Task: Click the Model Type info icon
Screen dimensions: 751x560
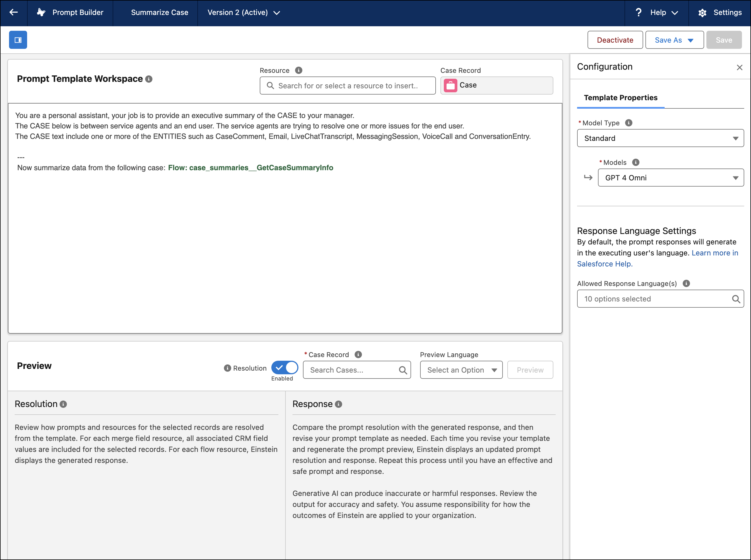Action: (x=628, y=123)
